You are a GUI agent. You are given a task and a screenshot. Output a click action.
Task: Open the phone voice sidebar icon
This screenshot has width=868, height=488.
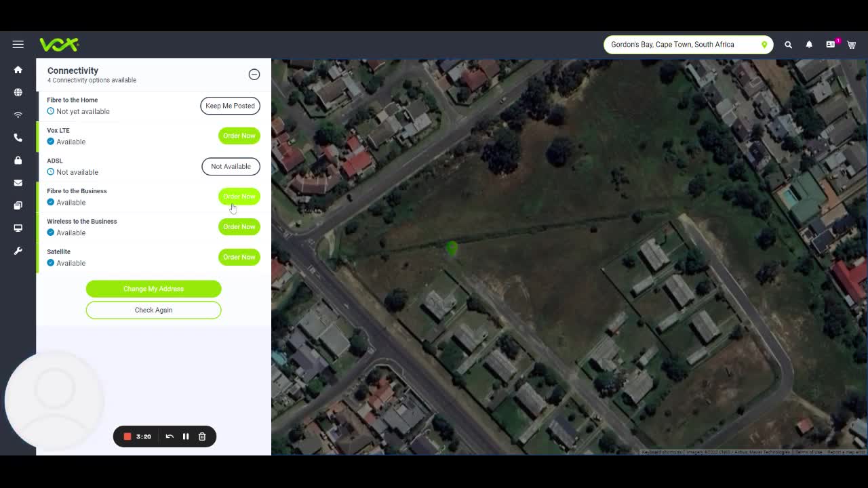click(18, 138)
